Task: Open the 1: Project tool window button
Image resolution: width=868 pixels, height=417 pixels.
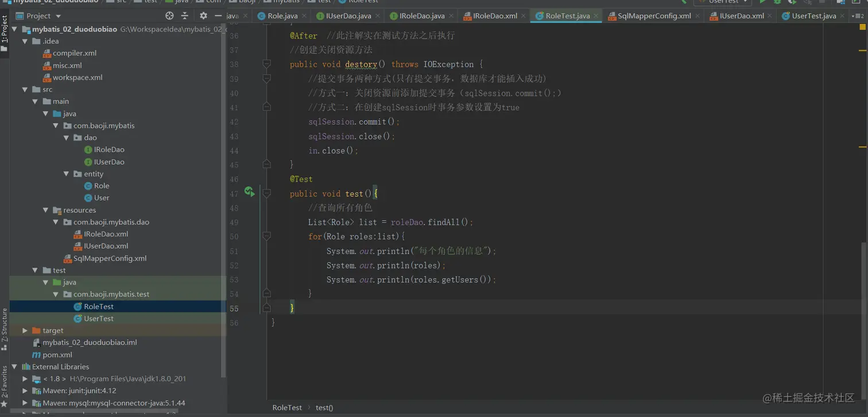Action: point(5,33)
